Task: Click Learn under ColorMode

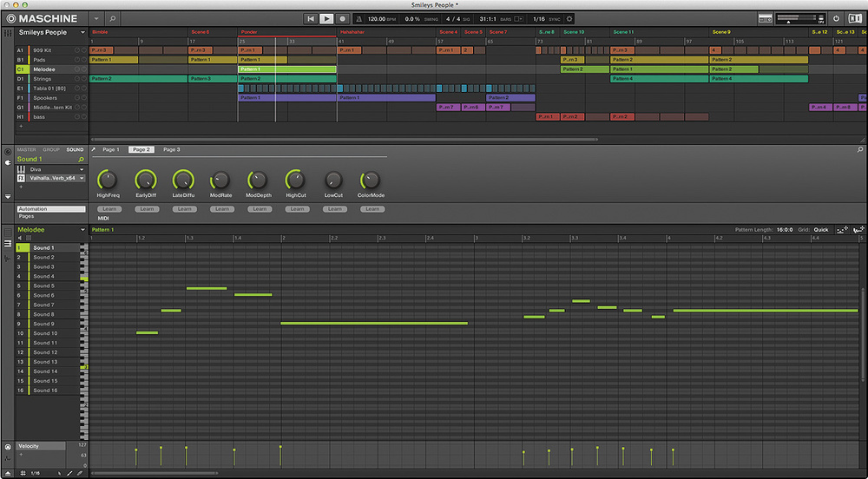Action: click(x=372, y=209)
